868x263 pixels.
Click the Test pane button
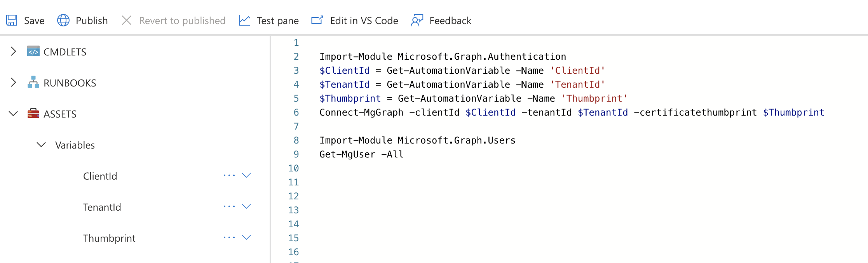[x=277, y=20]
